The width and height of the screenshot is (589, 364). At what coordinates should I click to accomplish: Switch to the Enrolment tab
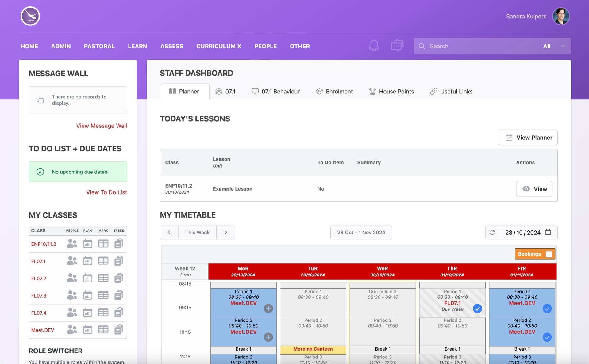tap(334, 91)
